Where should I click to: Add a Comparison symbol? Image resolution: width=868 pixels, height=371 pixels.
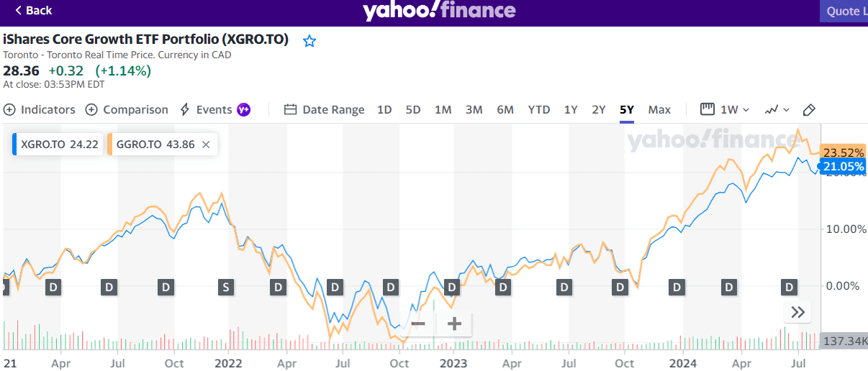click(x=127, y=109)
